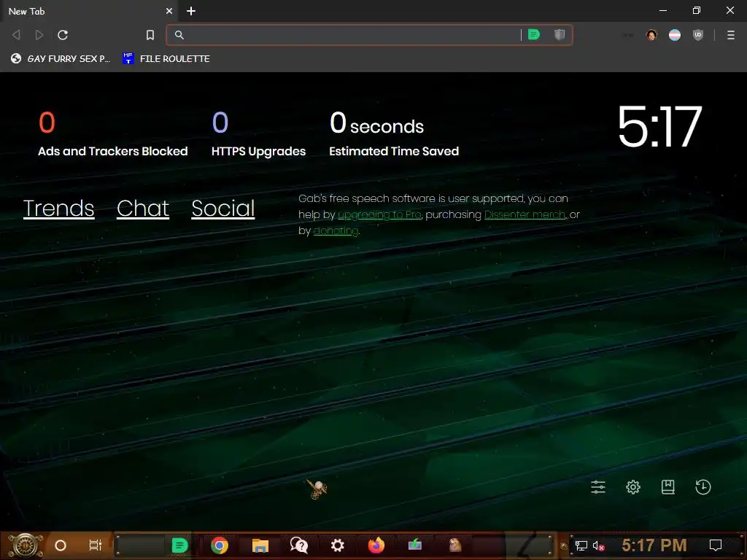Launch Firefox from the taskbar
The height and width of the screenshot is (560, 747).
376,545
